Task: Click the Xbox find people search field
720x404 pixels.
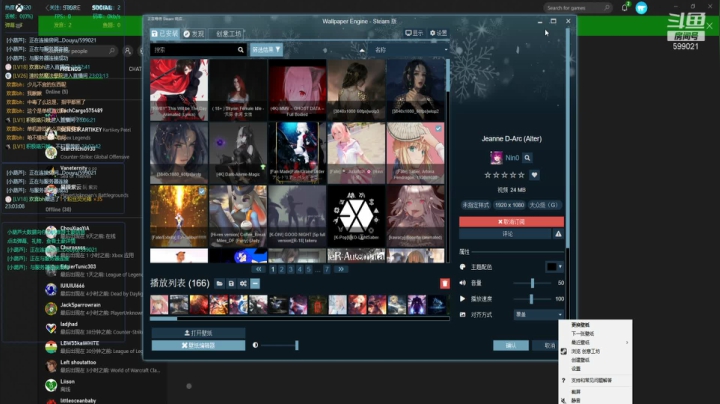Action: pyautogui.click(x=83, y=51)
